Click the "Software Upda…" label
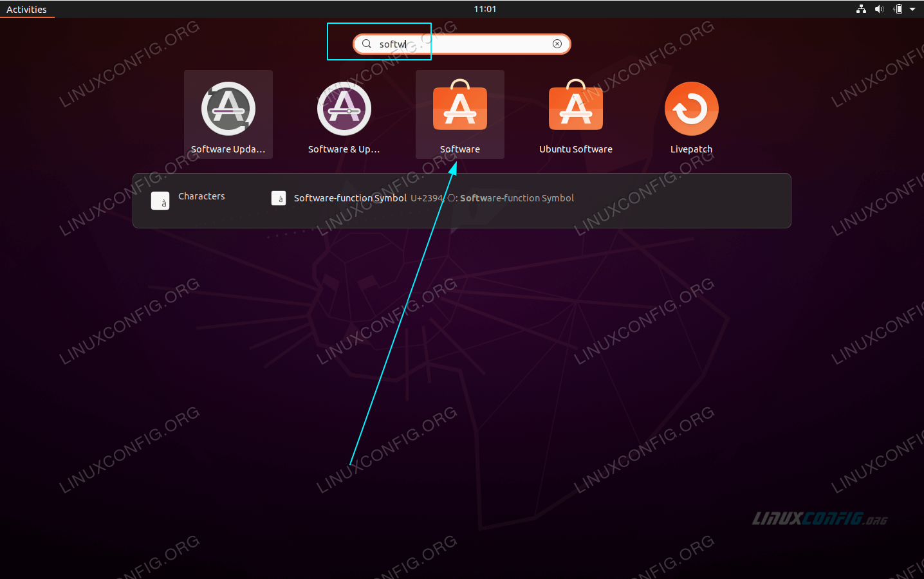This screenshot has width=924, height=579. (x=228, y=149)
